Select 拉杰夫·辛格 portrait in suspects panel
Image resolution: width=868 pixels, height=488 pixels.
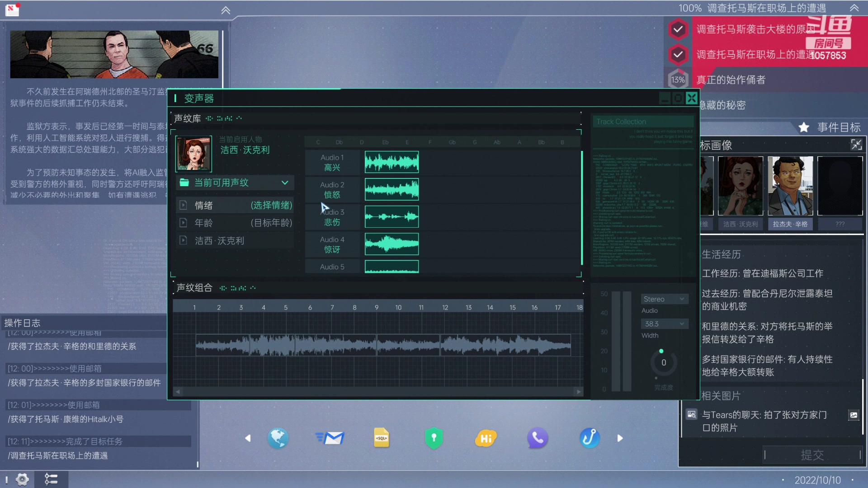point(790,186)
